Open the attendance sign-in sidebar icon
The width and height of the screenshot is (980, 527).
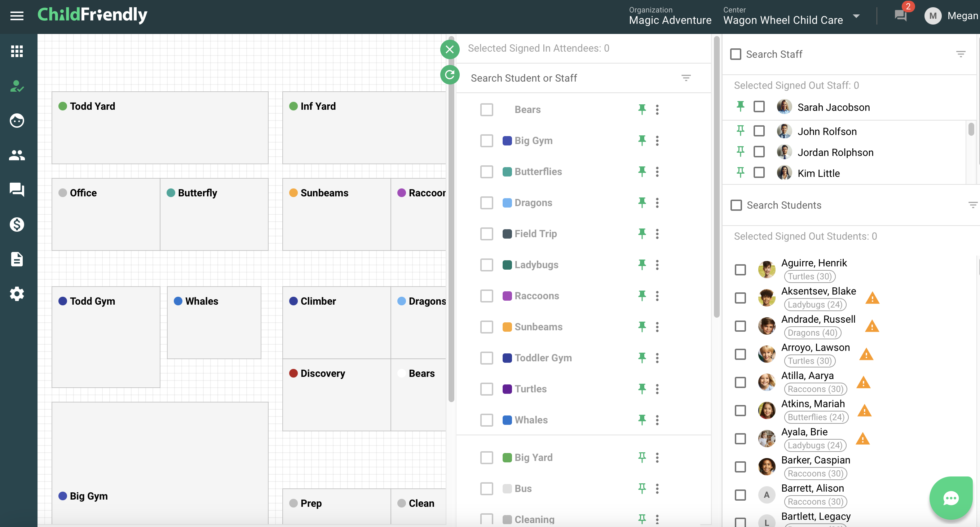coord(17,86)
